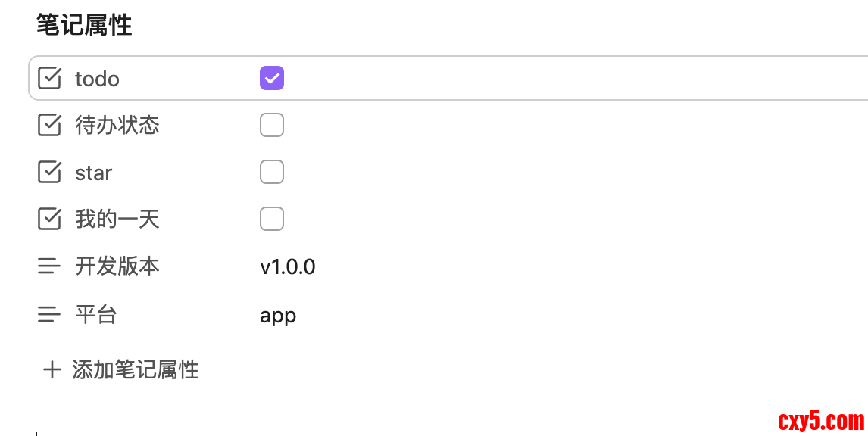868x436 pixels.
Task: Tick the 待办状态 value checkbox
Action: 272,125
